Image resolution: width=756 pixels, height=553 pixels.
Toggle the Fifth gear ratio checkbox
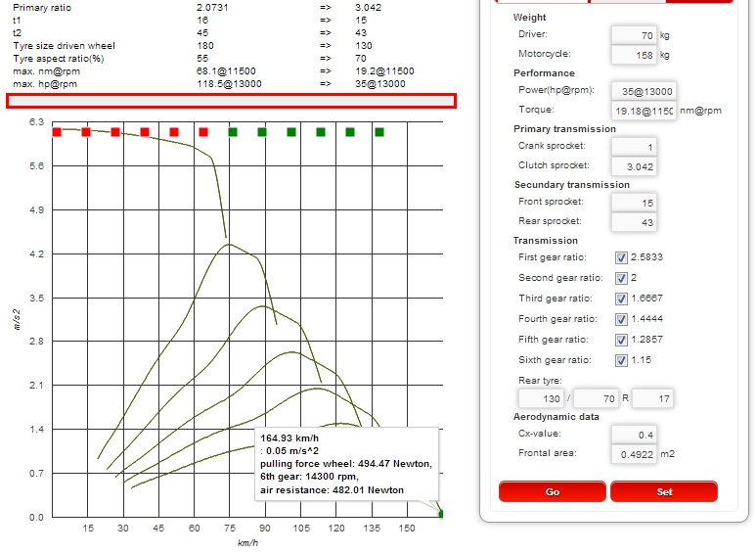pyautogui.click(x=621, y=340)
